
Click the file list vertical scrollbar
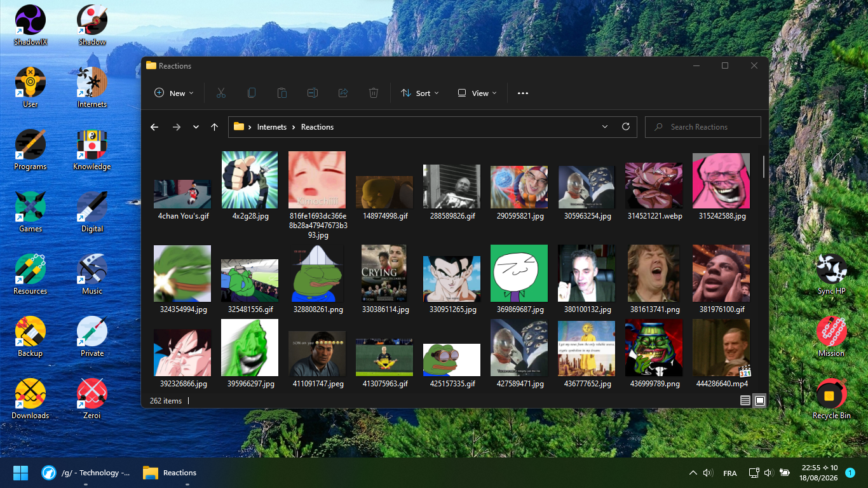click(764, 166)
